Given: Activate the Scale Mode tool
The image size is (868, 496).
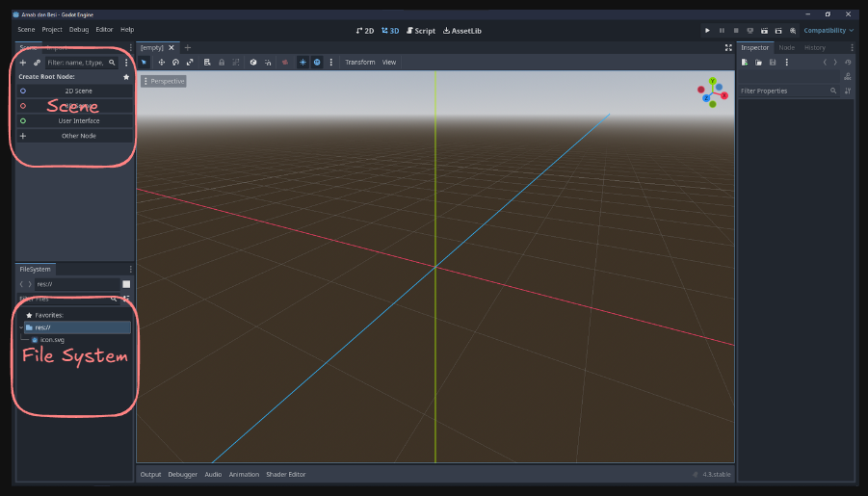Looking at the screenshot, I should coord(190,62).
